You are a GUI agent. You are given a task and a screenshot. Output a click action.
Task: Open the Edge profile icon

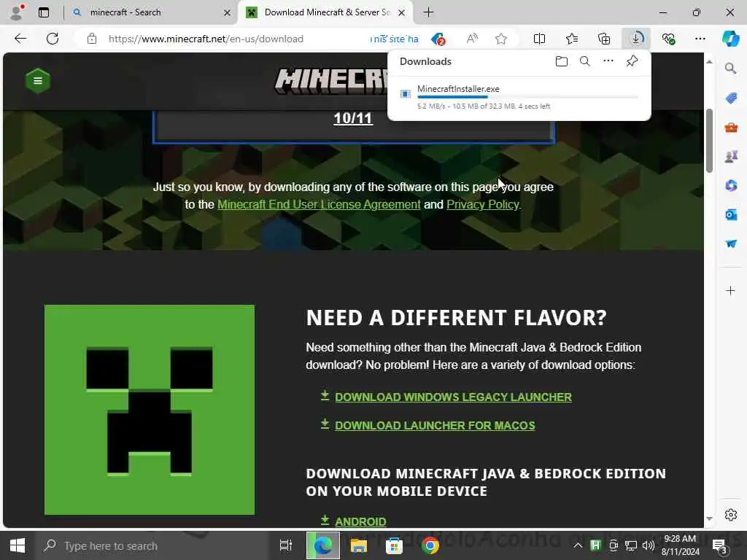(x=17, y=12)
